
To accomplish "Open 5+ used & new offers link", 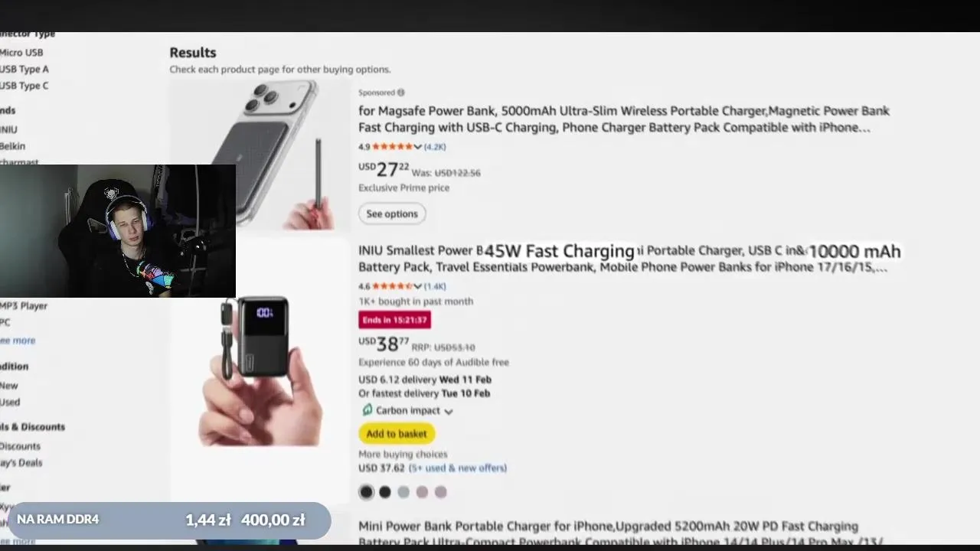I will coord(458,468).
